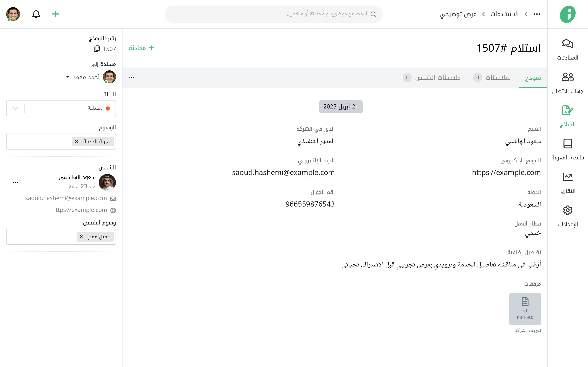
Task: Click the notifications bell icon
Action: coord(36,14)
